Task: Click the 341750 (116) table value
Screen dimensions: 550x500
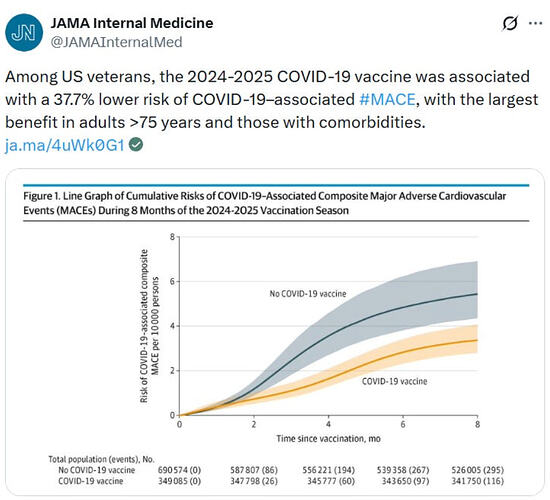Action: pyautogui.click(x=477, y=481)
